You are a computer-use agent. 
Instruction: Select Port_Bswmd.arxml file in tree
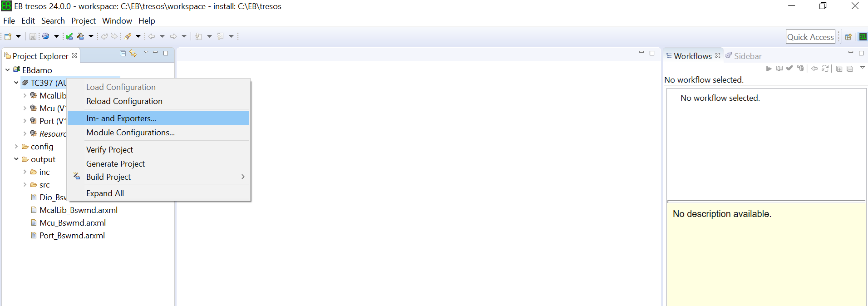pos(72,236)
